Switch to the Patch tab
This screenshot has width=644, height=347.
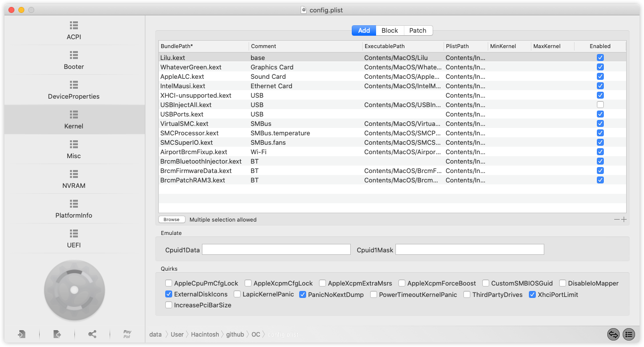(418, 31)
